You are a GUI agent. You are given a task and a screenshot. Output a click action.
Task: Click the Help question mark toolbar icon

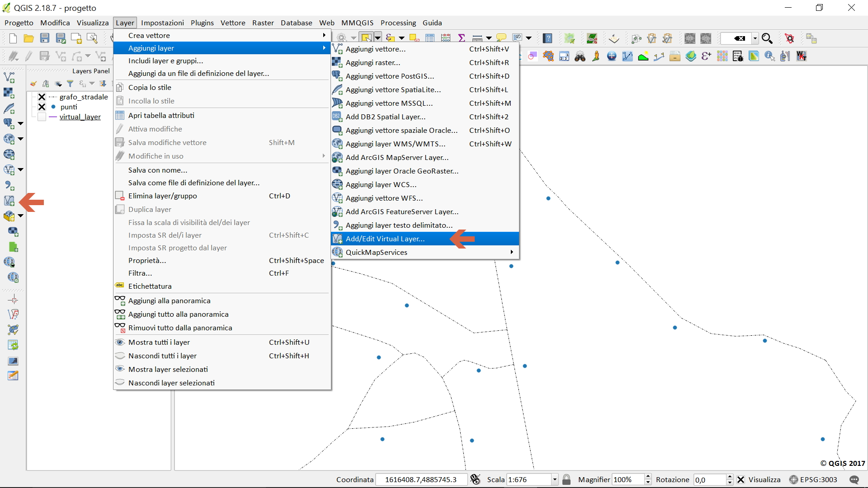(x=547, y=38)
